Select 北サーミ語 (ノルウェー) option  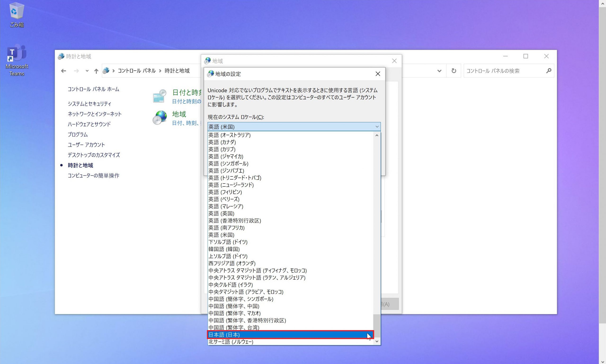[290, 342]
